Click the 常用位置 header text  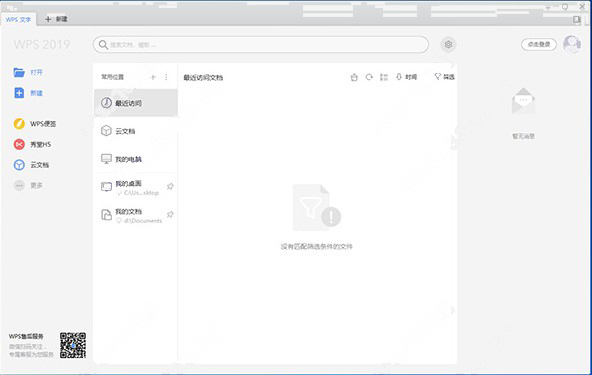113,77
